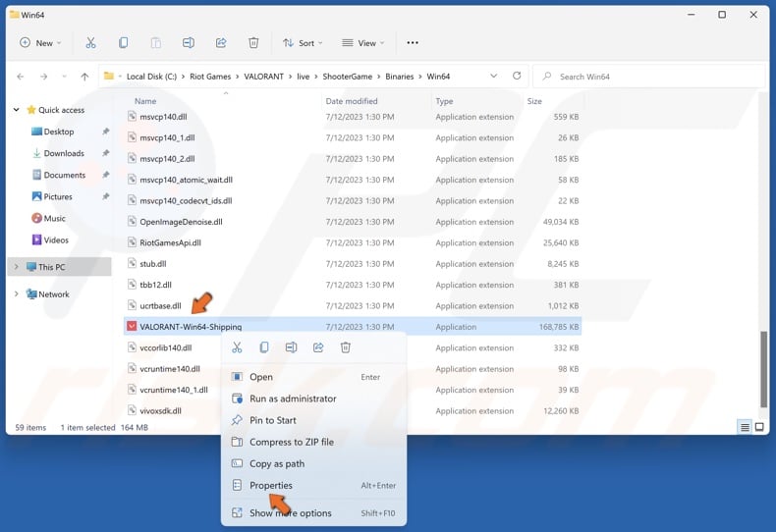Open Desktop in Quick access
The image size is (776, 532).
(x=58, y=132)
